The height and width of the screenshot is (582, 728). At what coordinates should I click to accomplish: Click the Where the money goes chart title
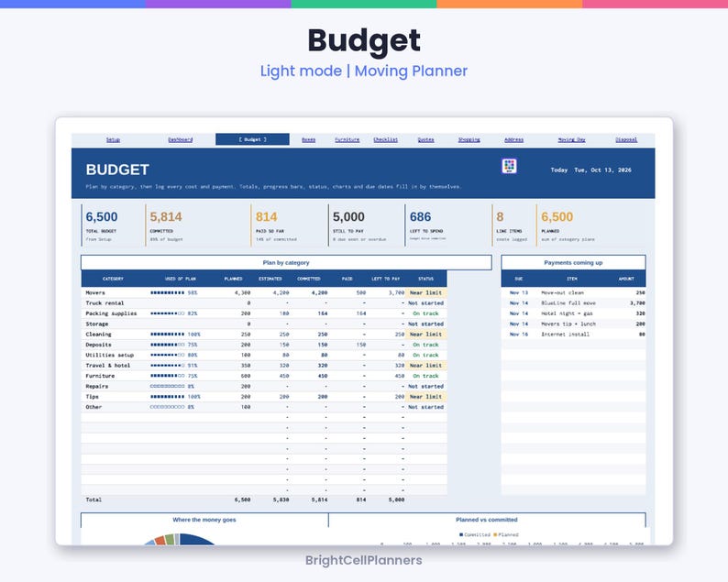pyautogui.click(x=204, y=520)
